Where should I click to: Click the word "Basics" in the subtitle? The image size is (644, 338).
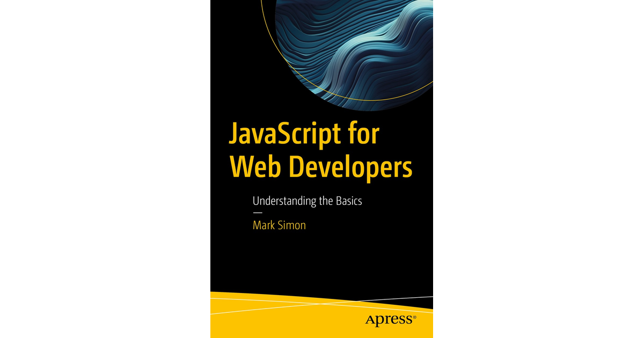pos(347,202)
